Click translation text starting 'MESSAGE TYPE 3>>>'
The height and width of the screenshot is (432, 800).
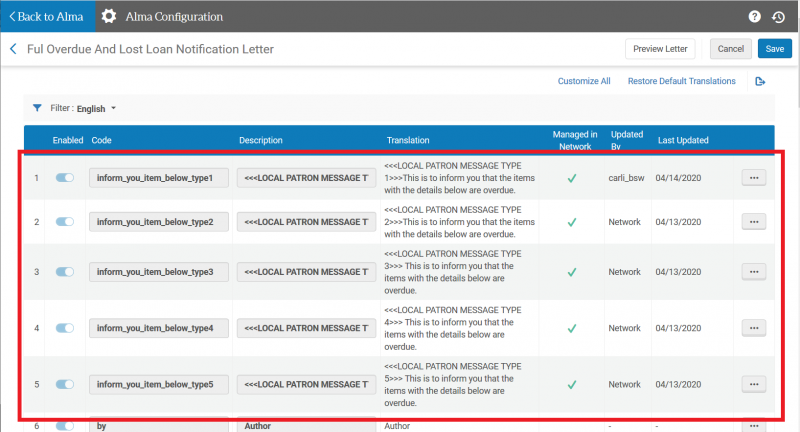[x=453, y=272]
